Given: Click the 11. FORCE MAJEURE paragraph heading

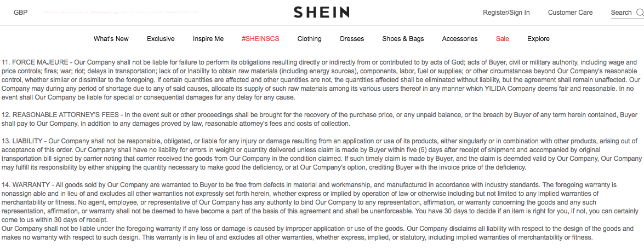Looking at the screenshot, I should 36,62.
